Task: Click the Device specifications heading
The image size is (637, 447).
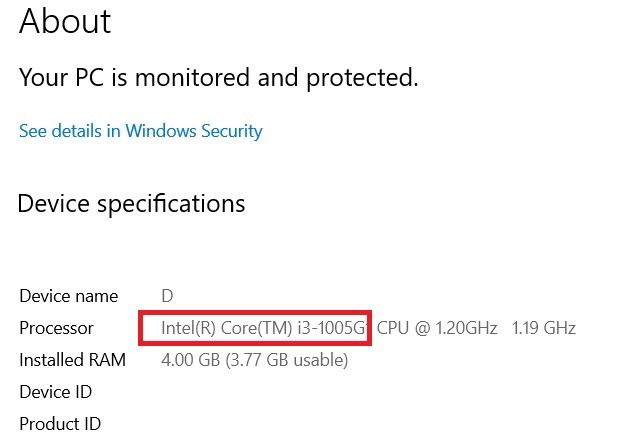Action: tap(131, 204)
